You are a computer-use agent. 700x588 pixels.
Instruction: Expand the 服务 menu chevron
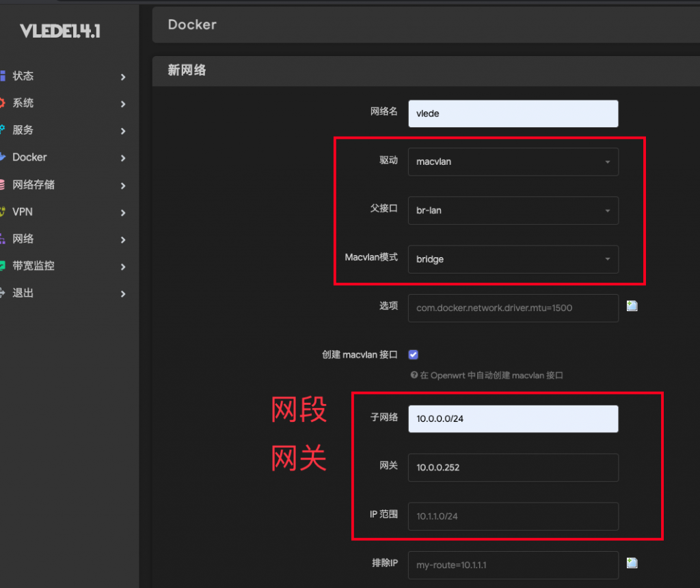point(123,131)
